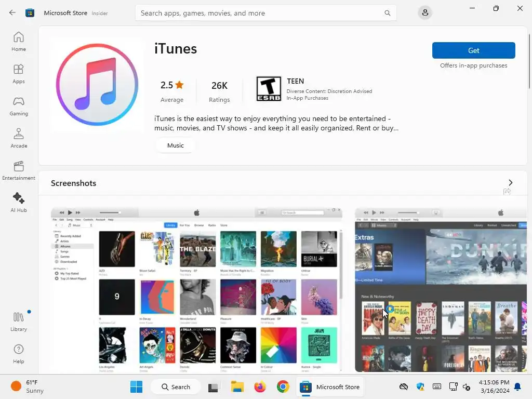Click the Microsoft Store logo icon

[30, 13]
